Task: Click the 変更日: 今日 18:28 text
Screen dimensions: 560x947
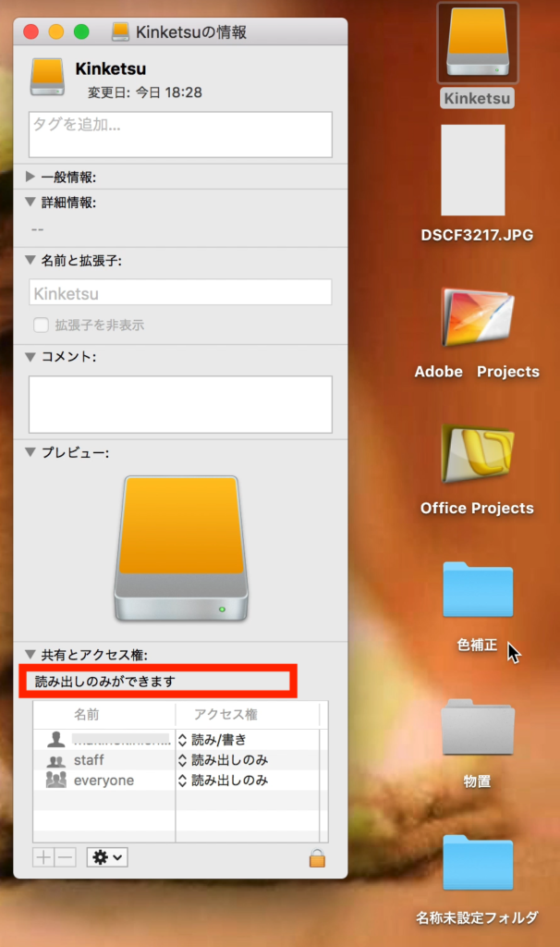Action: [145, 92]
